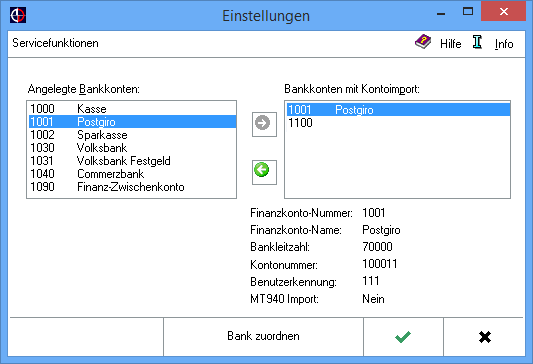Select the 1030 Volksbank account

pos(132,148)
